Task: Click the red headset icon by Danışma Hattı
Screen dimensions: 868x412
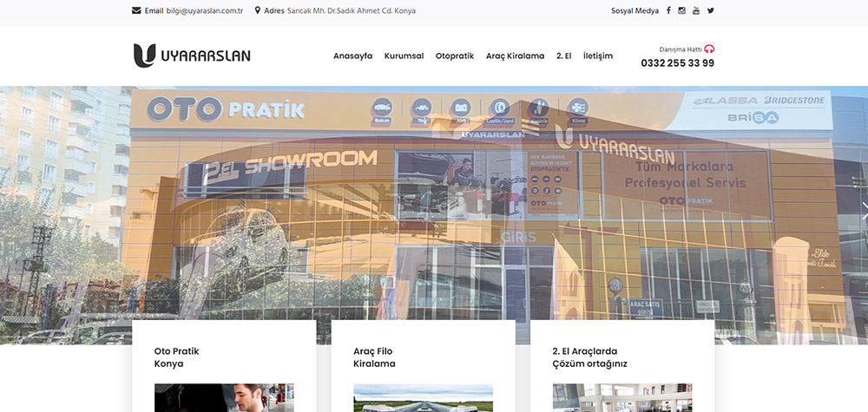Action: click(710, 49)
